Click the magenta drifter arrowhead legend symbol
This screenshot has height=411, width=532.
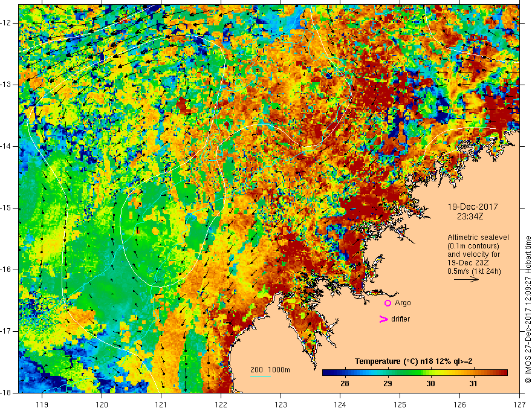[384, 319]
